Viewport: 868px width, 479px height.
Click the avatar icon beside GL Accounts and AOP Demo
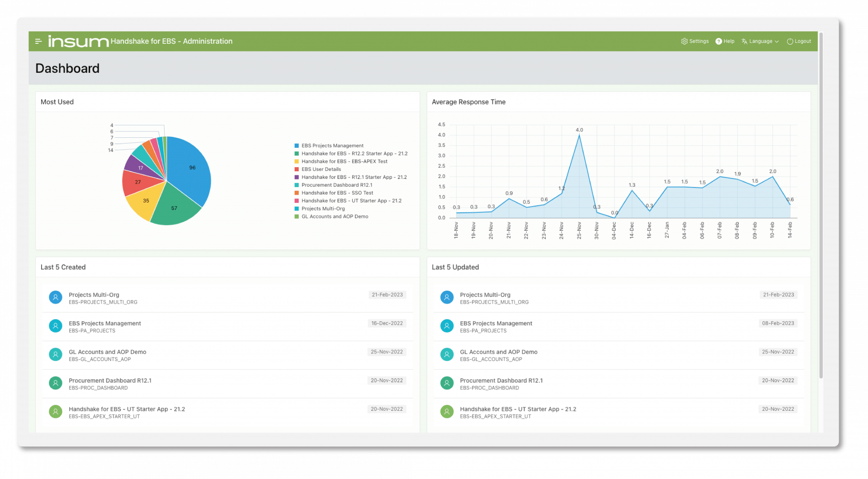coord(55,354)
